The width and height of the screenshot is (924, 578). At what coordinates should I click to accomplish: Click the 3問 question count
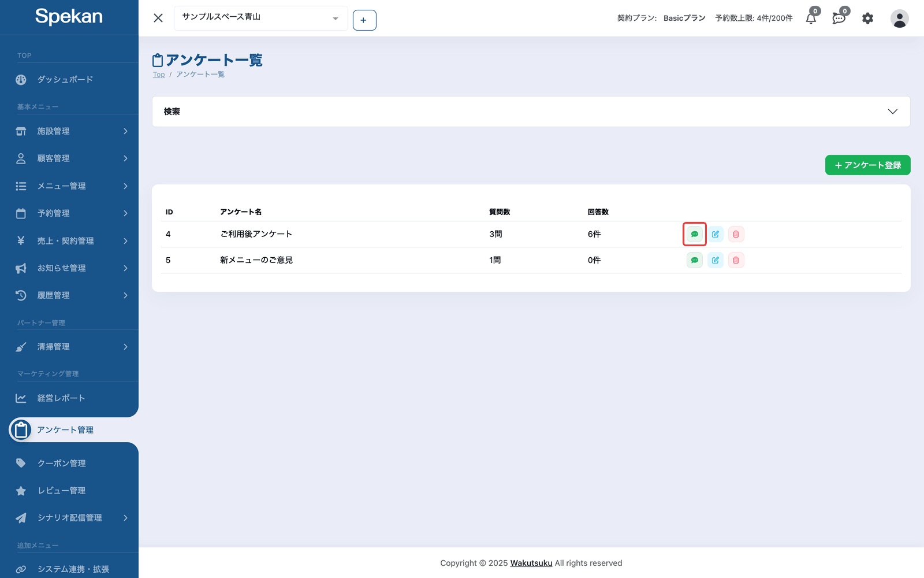tap(495, 234)
